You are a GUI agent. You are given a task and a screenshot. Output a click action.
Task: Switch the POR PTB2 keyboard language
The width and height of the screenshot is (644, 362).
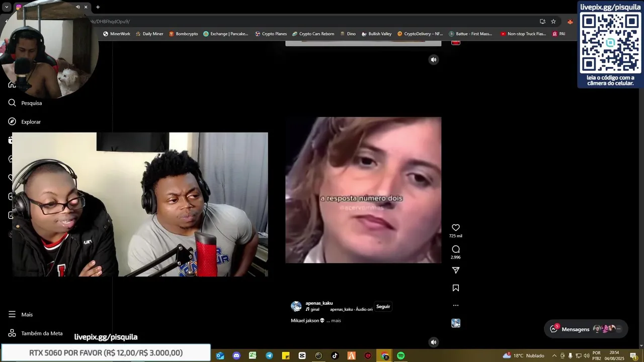pyautogui.click(x=597, y=355)
